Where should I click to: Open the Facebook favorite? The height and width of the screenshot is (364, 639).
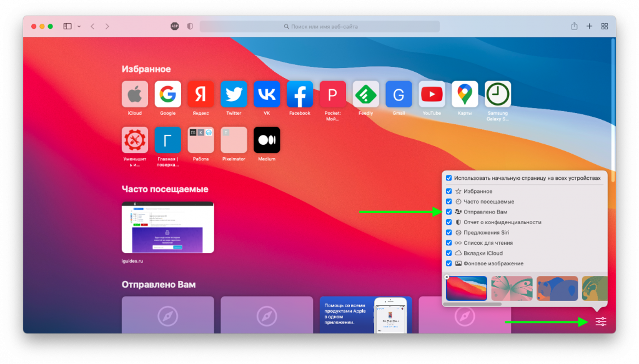tap(300, 94)
